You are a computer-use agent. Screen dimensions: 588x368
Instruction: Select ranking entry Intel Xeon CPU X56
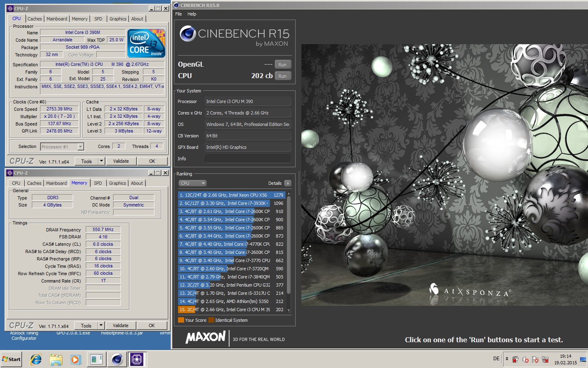tap(232, 195)
